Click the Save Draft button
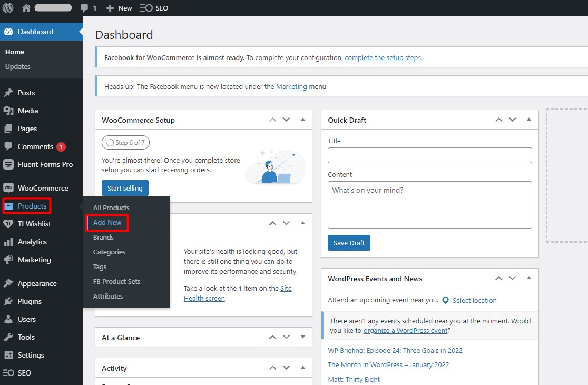This screenshot has height=385, width=588. [x=349, y=243]
